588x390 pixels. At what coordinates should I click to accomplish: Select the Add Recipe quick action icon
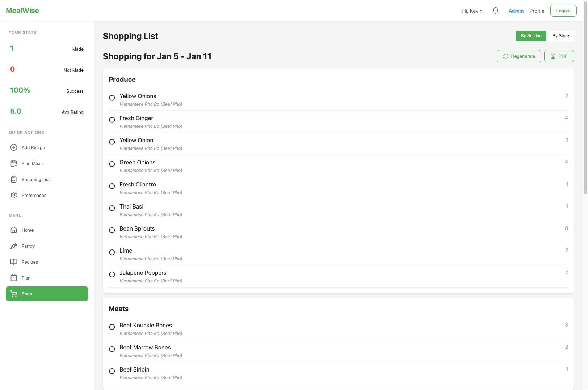14,147
